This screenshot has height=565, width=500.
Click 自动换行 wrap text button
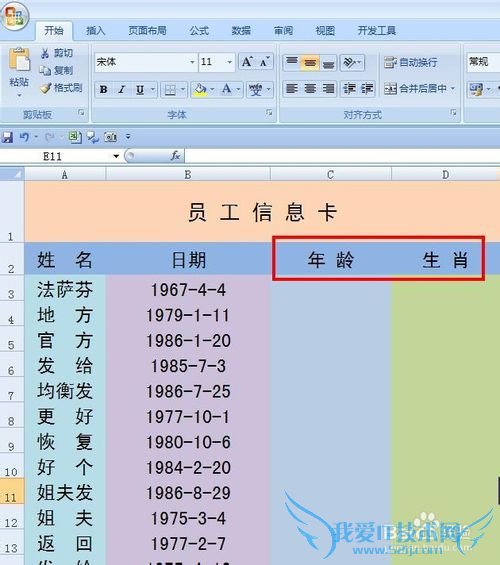click(411, 62)
